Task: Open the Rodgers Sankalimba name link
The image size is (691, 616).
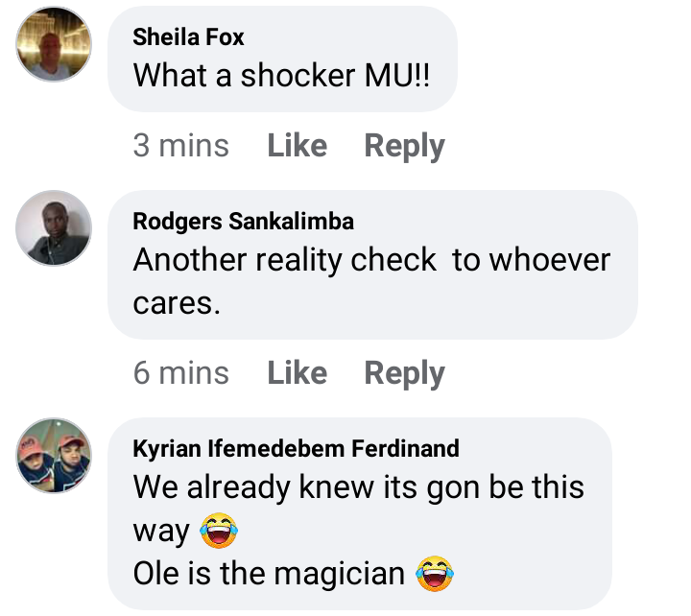Action: pos(243,222)
